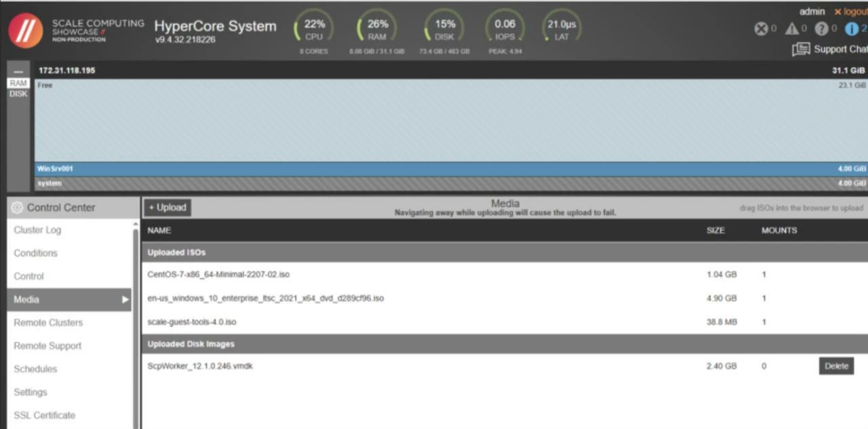This screenshot has width=868, height=429.
Task: Click the logout link
Action: (850, 12)
